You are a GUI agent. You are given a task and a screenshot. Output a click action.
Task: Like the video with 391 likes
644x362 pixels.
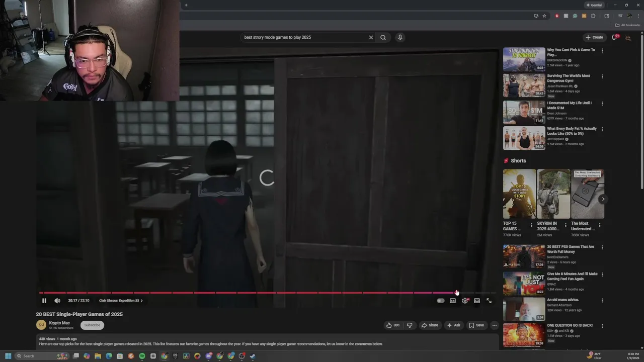click(393, 325)
